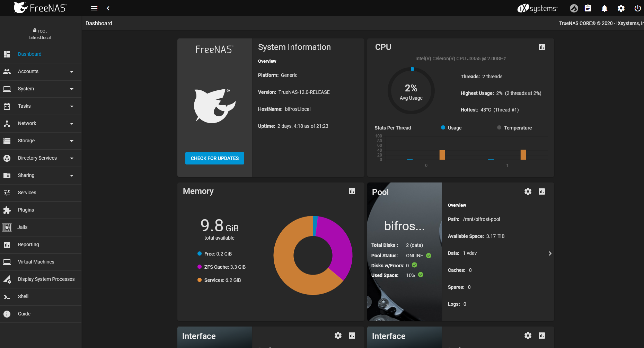Viewport: 644px width, 348px height.
Task: Expand the pool Data vdev chevron
Action: point(550,253)
